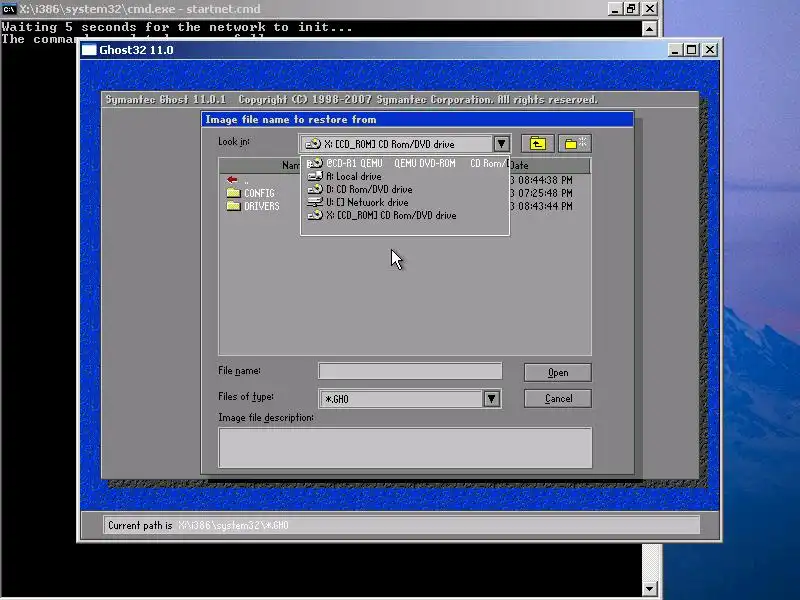The height and width of the screenshot is (600, 800).
Task: Pick D: CD Rom/DVD drive entry
Action: [406, 189]
